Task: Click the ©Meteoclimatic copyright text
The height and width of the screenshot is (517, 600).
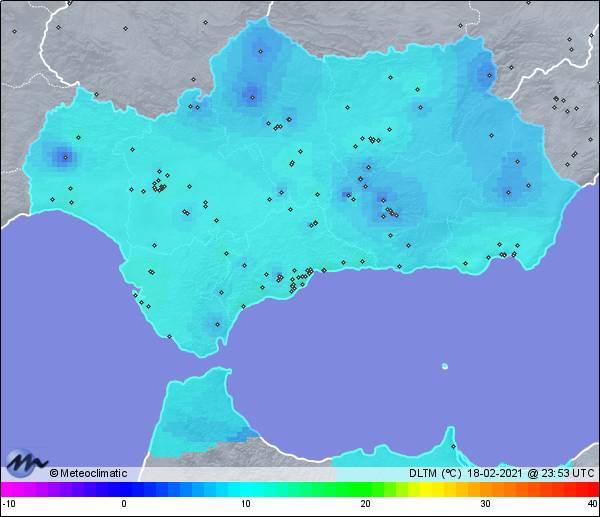Action: coord(88,473)
